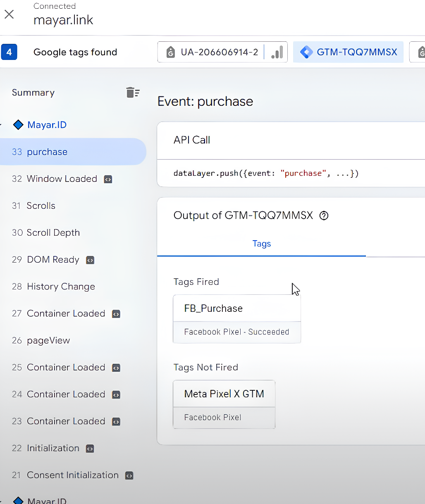Click code icon next to Window Loaded
Image resolution: width=425 pixels, height=504 pixels.
pyautogui.click(x=108, y=179)
